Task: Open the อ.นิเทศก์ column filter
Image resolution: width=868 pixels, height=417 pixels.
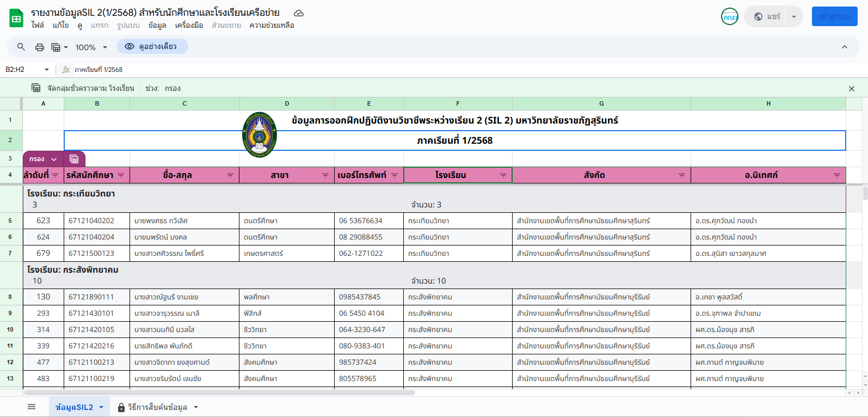Action: (x=837, y=175)
